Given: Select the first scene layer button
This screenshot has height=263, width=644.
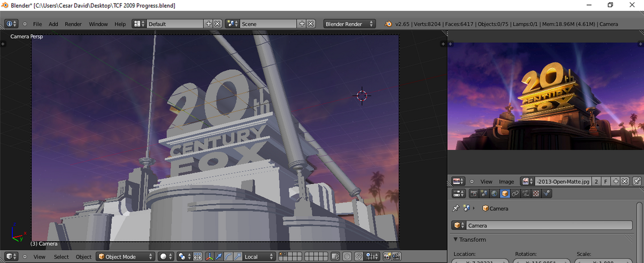Looking at the screenshot, I should pos(281,254).
